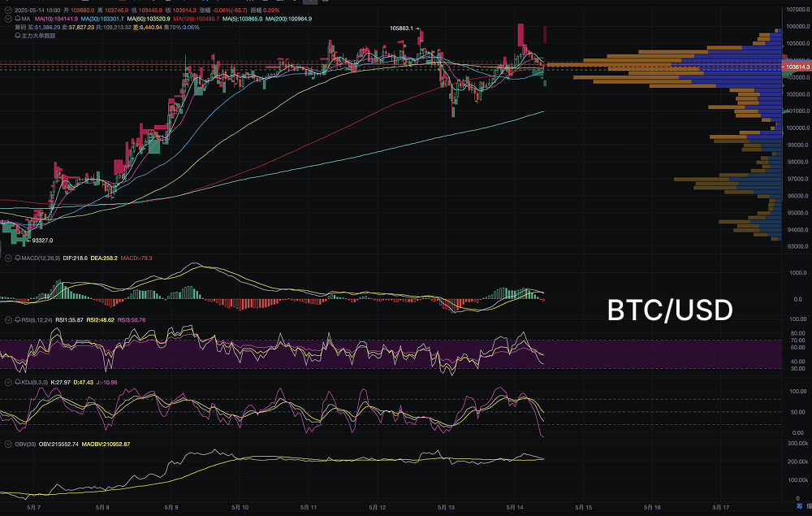Screen dimensions: 812x516
Task: Click the D:47.43 KDJ value
Action: 84,383
